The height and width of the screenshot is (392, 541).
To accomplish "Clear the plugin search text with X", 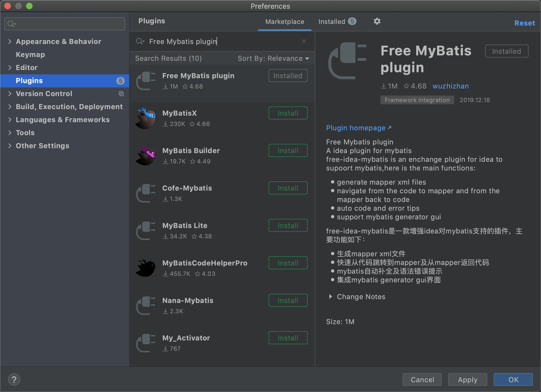I will pyautogui.click(x=304, y=41).
